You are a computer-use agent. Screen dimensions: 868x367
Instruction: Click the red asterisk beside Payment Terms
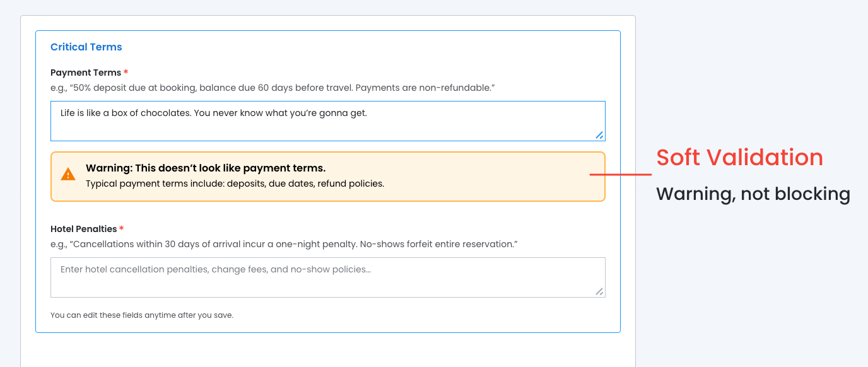point(126,73)
